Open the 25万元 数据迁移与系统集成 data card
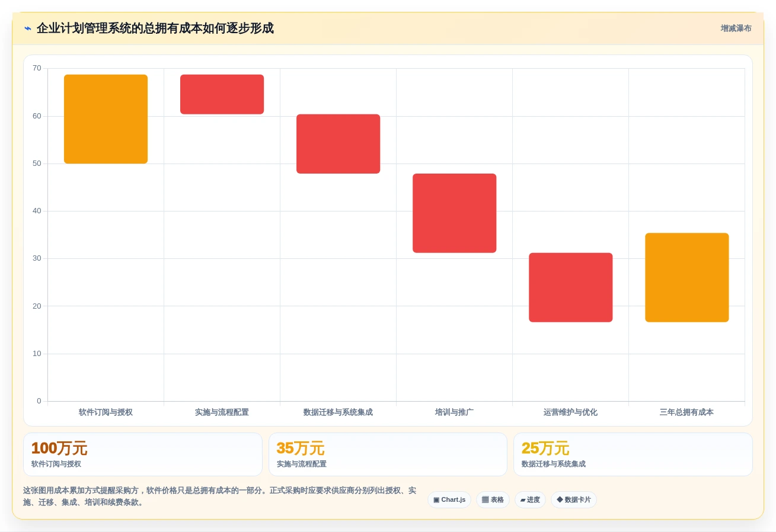This screenshot has width=776, height=532. (633, 454)
